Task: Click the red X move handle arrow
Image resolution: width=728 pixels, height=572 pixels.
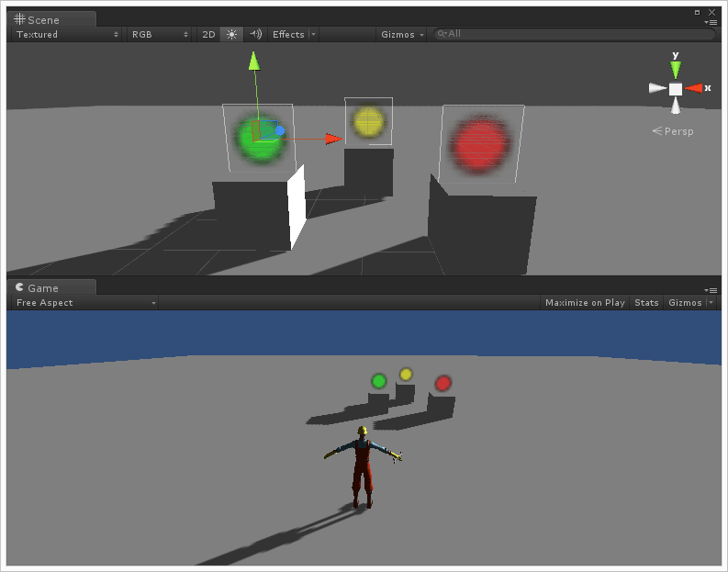Action: click(x=334, y=139)
